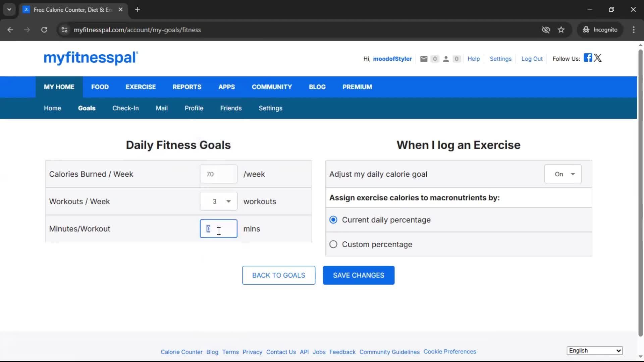644x362 pixels.
Task: Open the Facebook follow icon
Action: pos(588,58)
